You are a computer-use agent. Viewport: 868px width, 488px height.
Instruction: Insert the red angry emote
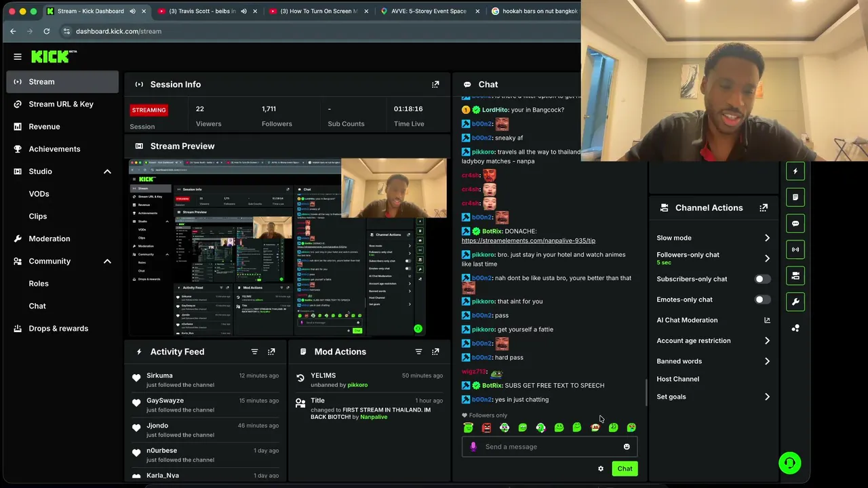(486, 427)
